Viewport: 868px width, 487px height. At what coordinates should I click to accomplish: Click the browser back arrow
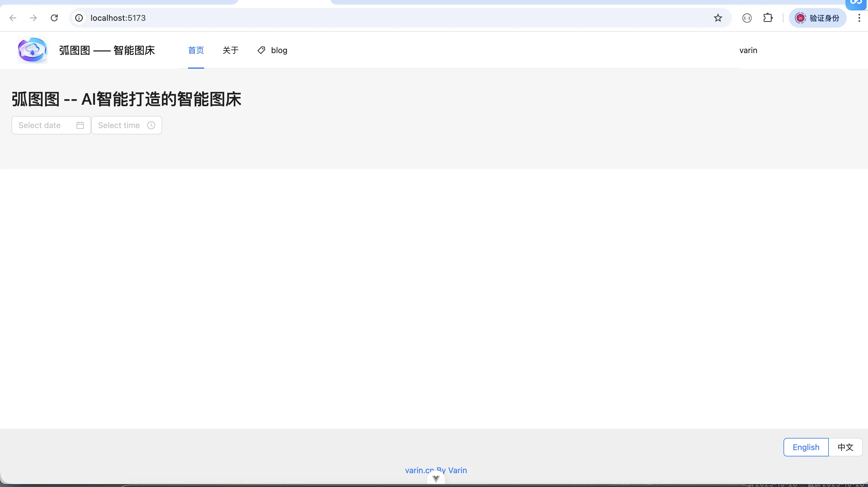coord(13,18)
